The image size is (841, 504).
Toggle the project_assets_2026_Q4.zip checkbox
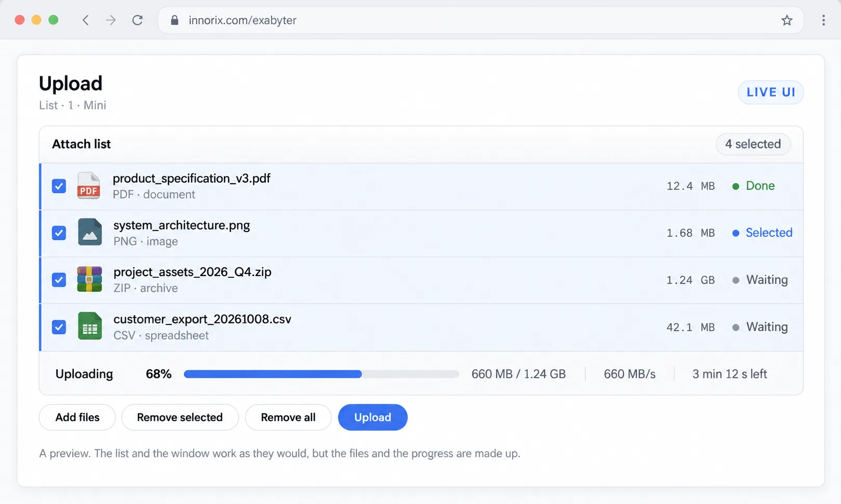tap(59, 280)
